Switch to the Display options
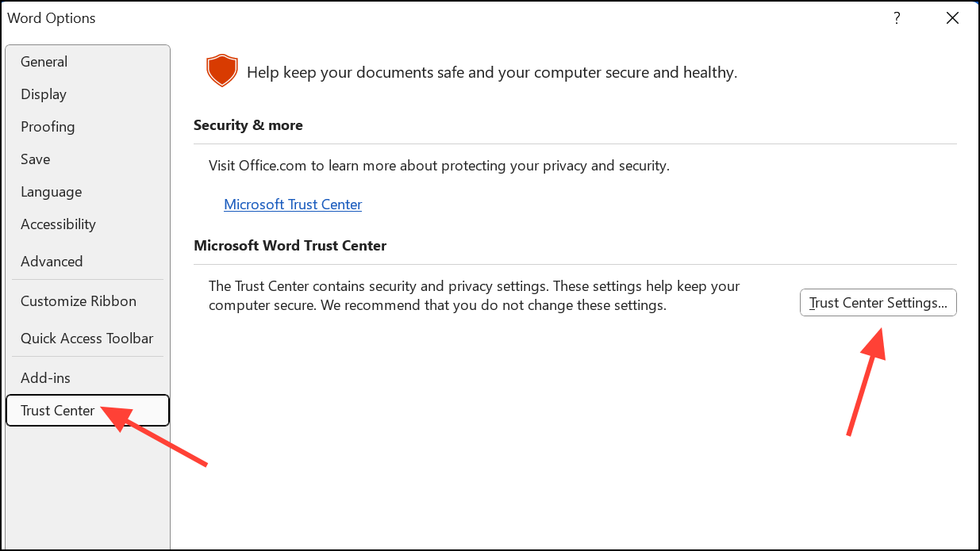This screenshot has width=980, height=551. click(44, 94)
